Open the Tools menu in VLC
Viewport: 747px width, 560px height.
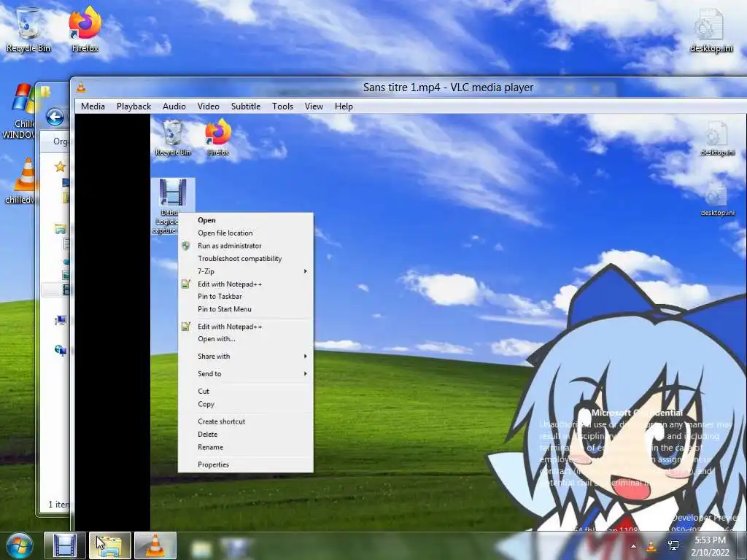pos(282,106)
